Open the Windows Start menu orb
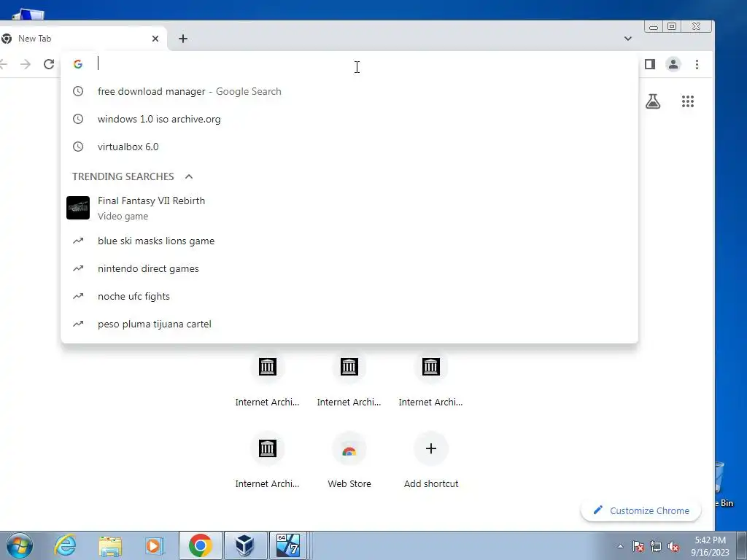Screen dimensions: 747x560 click(20, 545)
